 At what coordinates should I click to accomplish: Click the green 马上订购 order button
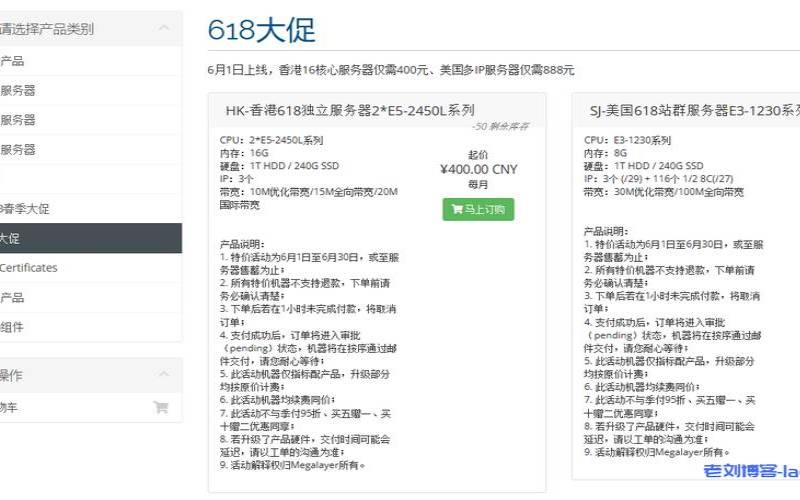pos(478,209)
